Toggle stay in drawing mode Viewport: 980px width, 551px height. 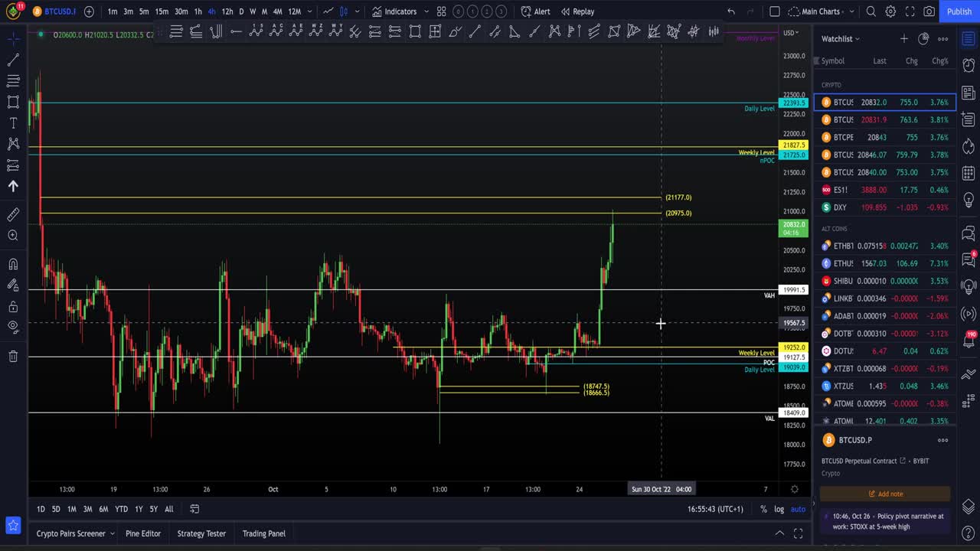[13, 285]
